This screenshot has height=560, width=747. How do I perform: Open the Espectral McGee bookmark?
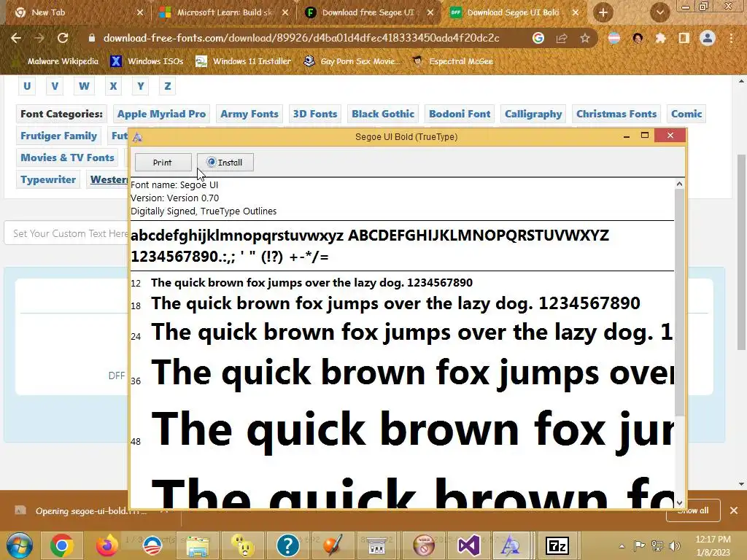click(453, 61)
